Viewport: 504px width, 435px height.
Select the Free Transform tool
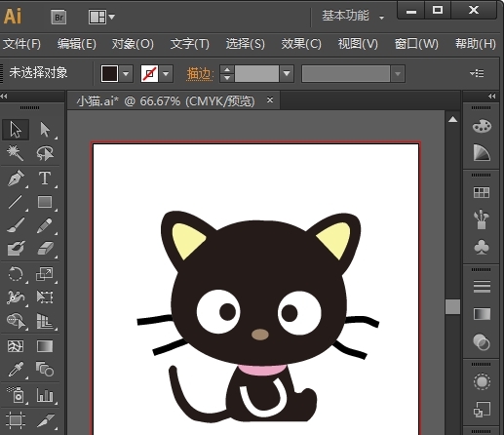(45, 297)
